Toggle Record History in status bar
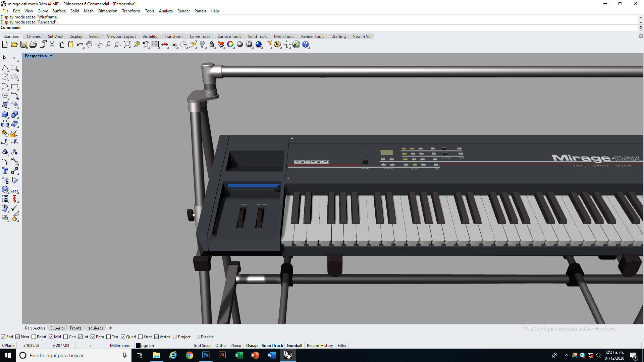 320,346
